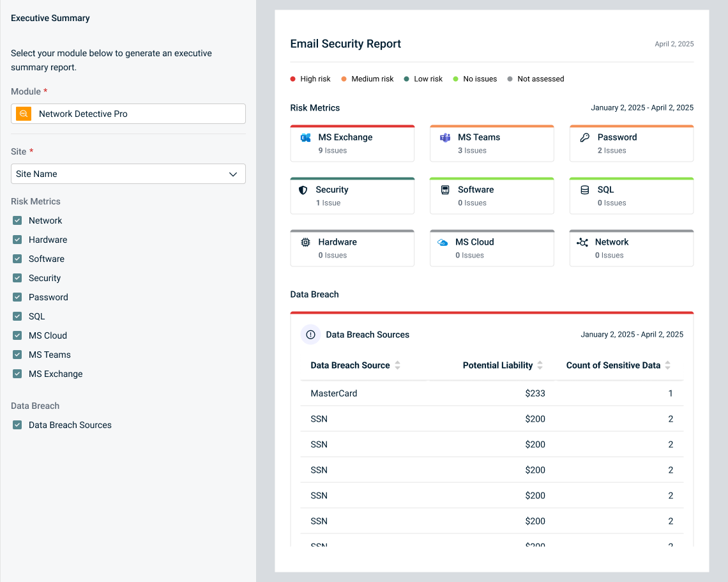Screen dimensions: 728x582
Task: Click the High risk red legend dot
Action: (x=293, y=79)
